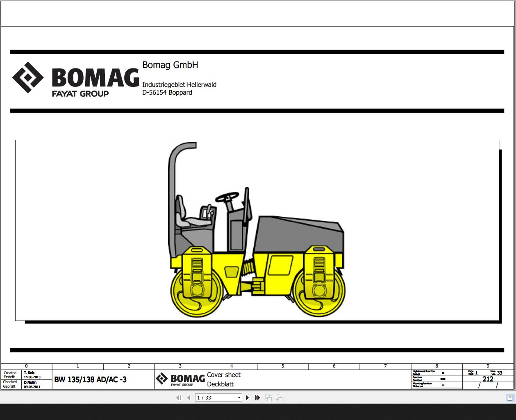This screenshot has height=420, width=516.
Task: Click the checked date 09.06.2011
Action: tap(32, 386)
